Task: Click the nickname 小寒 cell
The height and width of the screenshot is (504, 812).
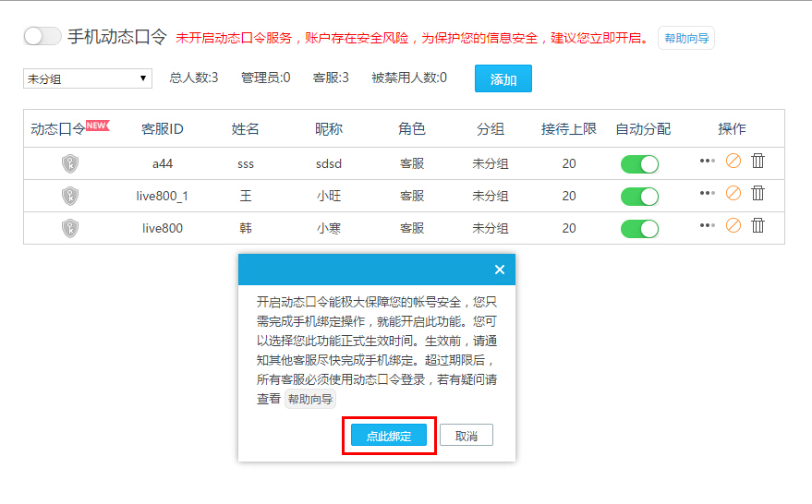Action: pyautogui.click(x=329, y=228)
